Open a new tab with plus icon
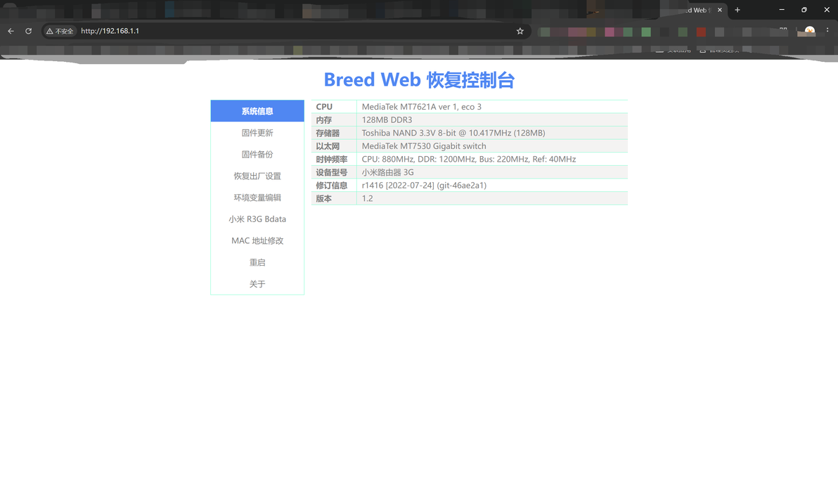This screenshot has width=838, height=504. click(737, 10)
